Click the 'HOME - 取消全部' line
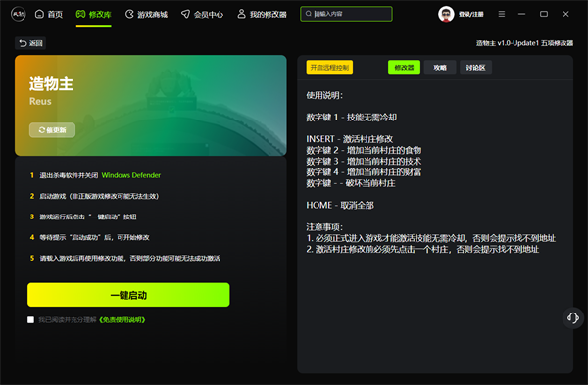This screenshot has width=588, height=385. 340,205
